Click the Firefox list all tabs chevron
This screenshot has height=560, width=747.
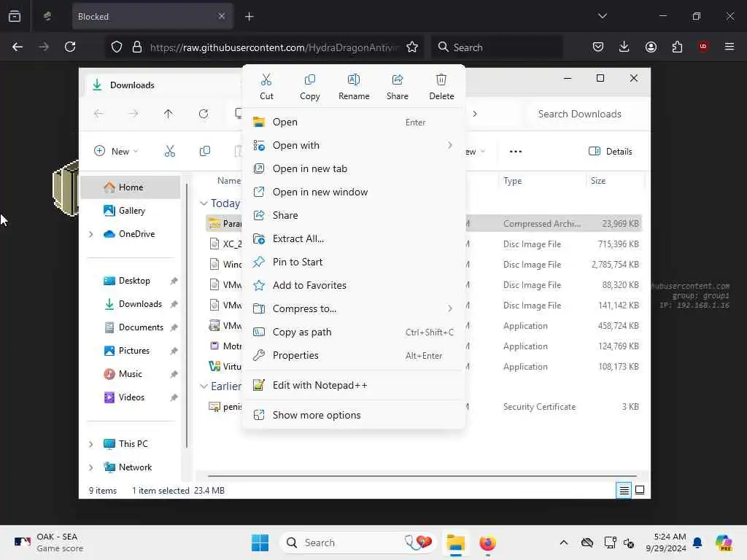point(602,16)
